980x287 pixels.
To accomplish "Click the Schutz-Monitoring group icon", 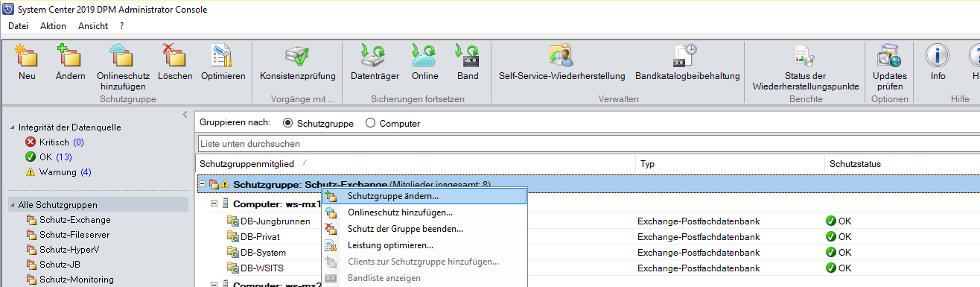I will (31, 280).
